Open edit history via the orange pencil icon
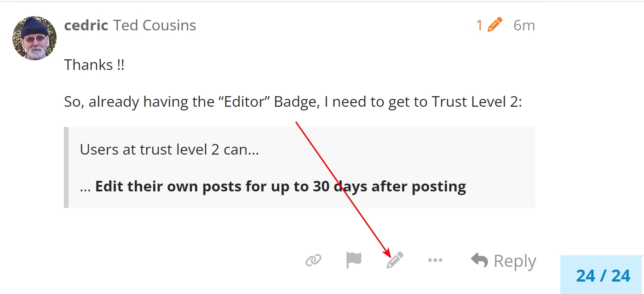 click(495, 25)
